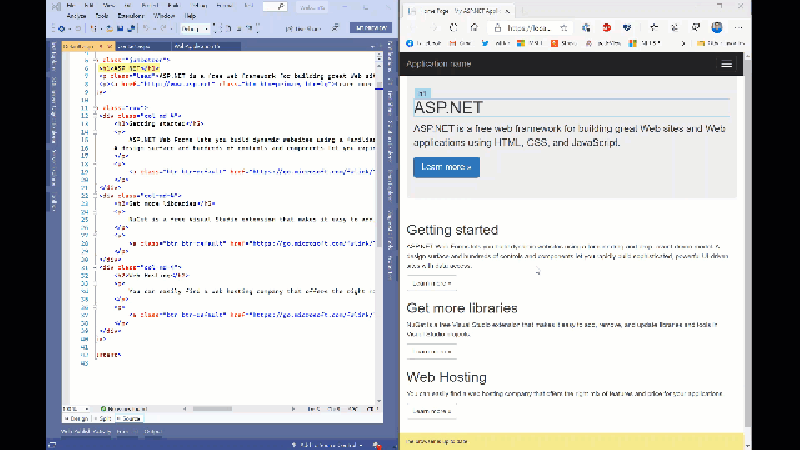Click the red browser extension icon
The height and width of the screenshot is (450, 800).
(x=607, y=28)
